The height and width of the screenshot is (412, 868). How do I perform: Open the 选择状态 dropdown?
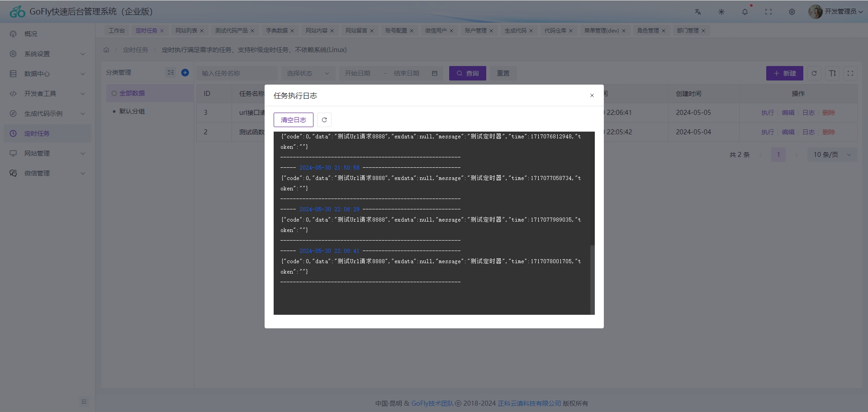pos(308,73)
